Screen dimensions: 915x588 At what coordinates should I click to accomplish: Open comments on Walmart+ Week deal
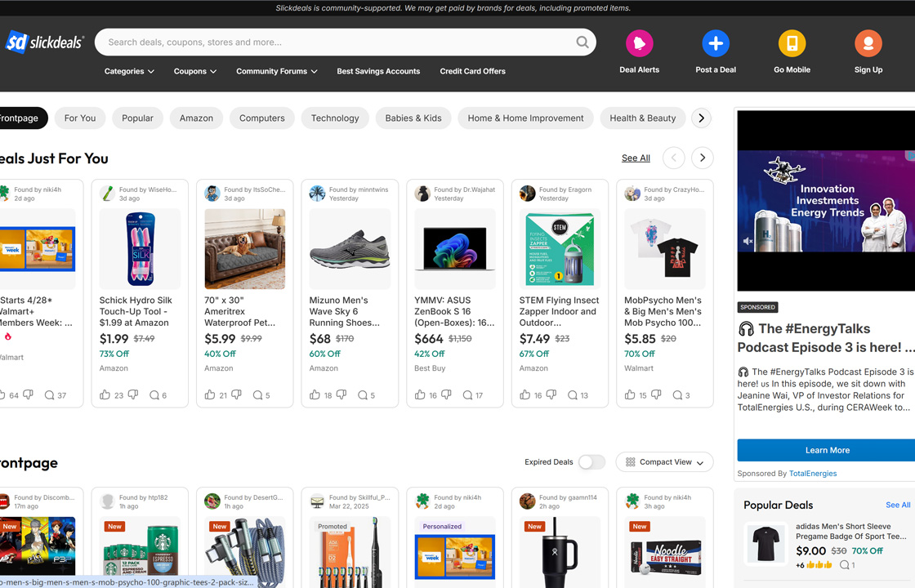pos(49,395)
